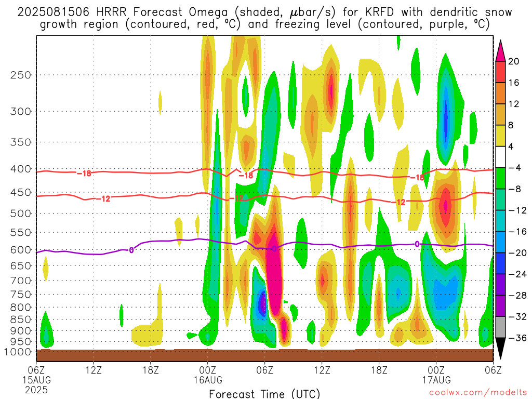
Task: Click the 17AUG date label
Action: tap(436, 380)
